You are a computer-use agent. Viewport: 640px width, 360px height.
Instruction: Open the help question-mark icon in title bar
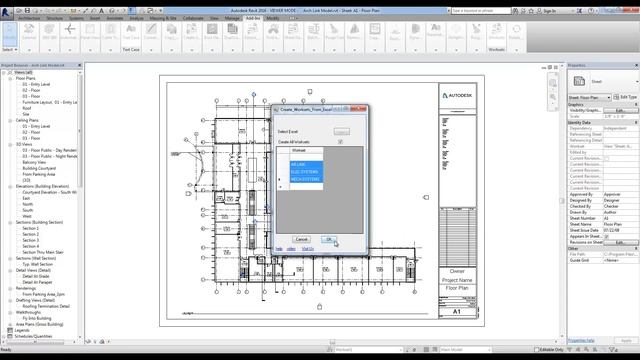coord(591,11)
